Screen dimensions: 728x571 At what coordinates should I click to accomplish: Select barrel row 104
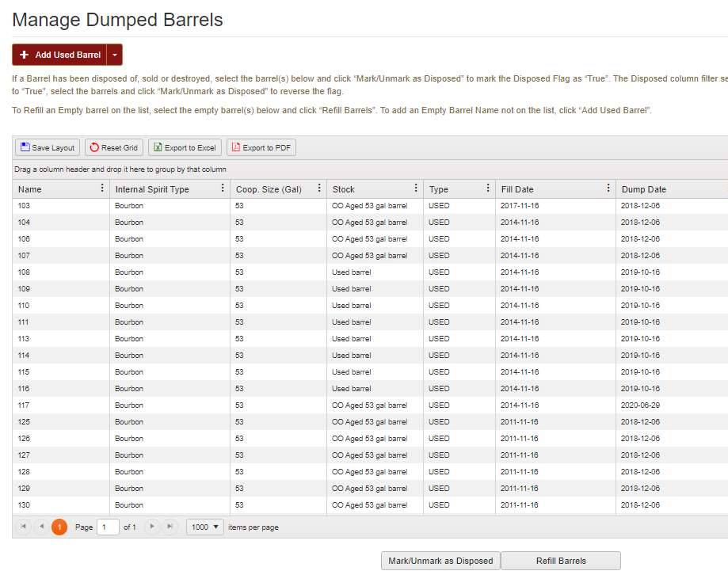[x=370, y=223]
